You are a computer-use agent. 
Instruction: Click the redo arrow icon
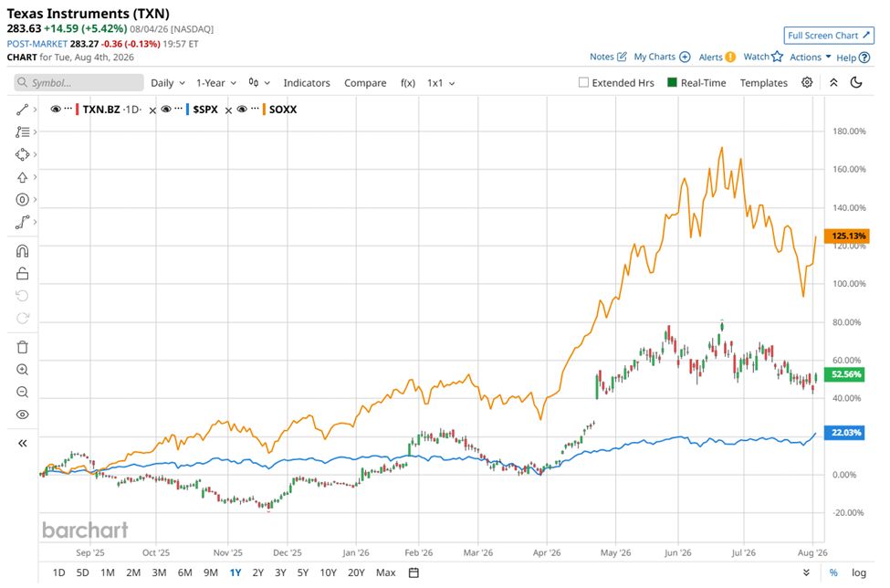click(x=22, y=318)
